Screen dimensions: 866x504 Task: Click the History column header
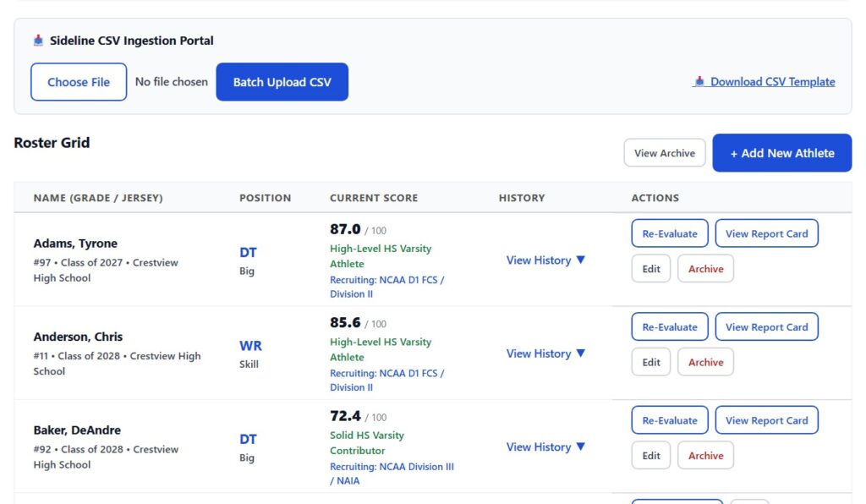[x=521, y=198]
